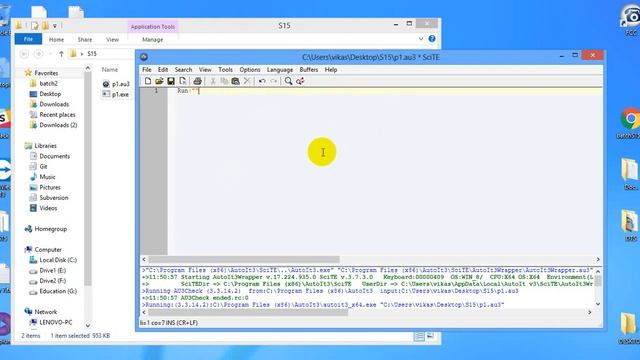Open the Manage tab in Explorer ribbon
The height and width of the screenshot is (360, 640).
tap(153, 40)
